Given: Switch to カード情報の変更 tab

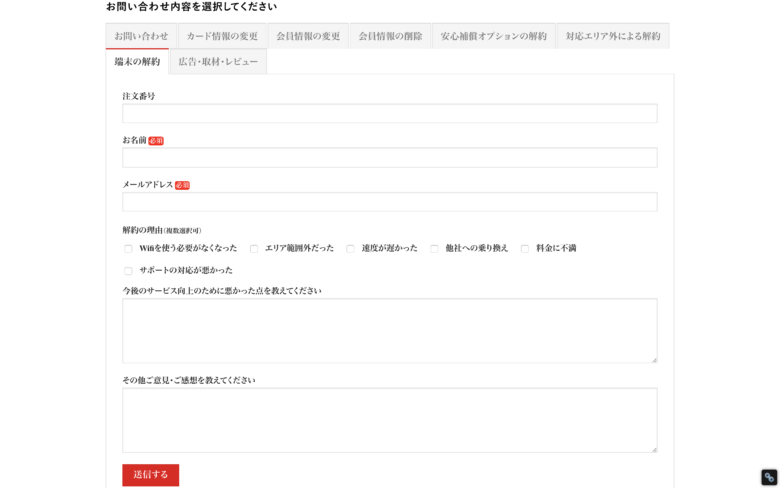Looking at the screenshot, I should pos(222,36).
